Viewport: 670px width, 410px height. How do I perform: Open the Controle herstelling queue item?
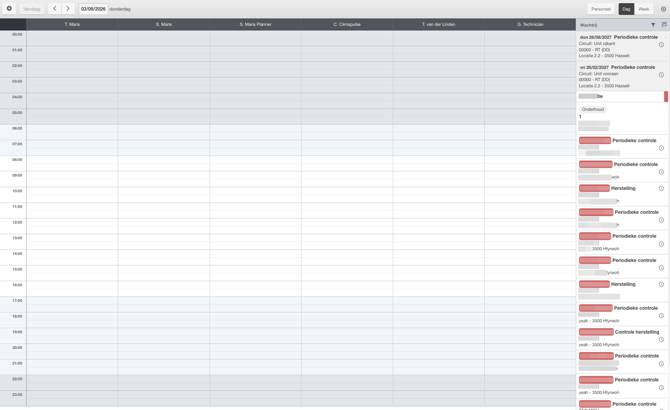point(622,338)
